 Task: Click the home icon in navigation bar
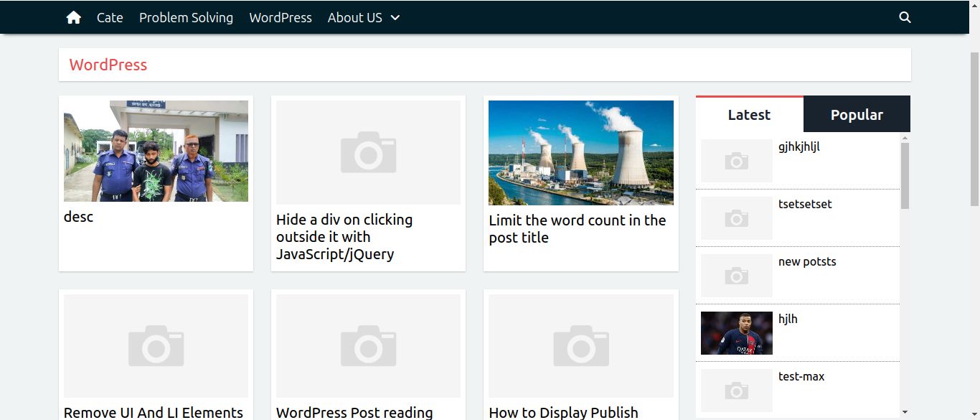tap(73, 17)
